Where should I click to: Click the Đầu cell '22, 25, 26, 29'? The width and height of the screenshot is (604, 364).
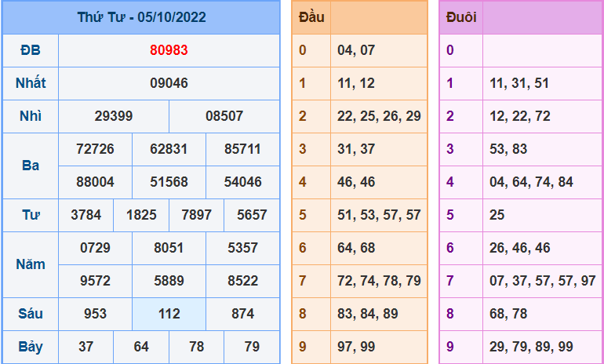379,116
